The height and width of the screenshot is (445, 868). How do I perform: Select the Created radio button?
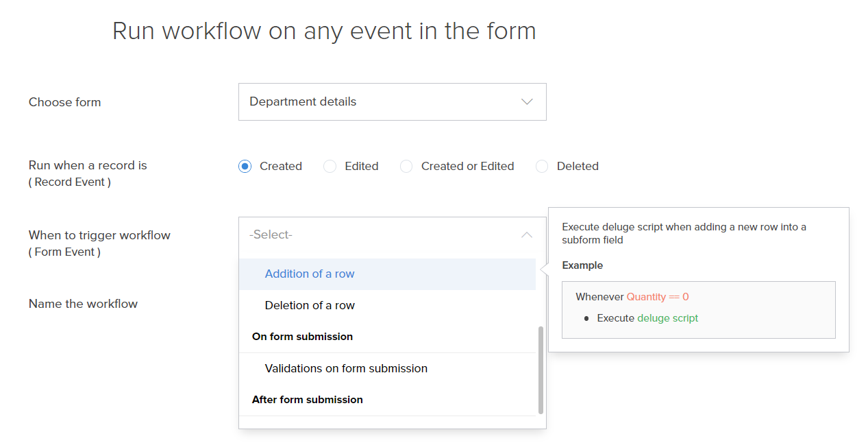(245, 166)
